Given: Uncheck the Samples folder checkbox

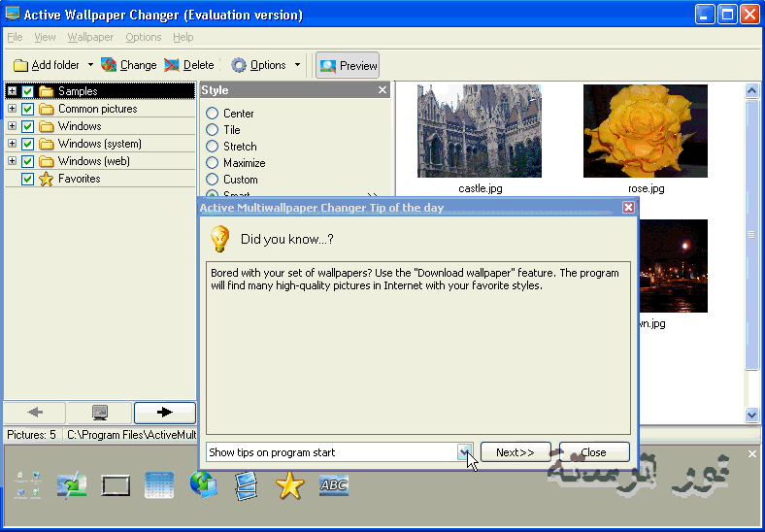Looking at the screenshot, I should click(28, 91).
